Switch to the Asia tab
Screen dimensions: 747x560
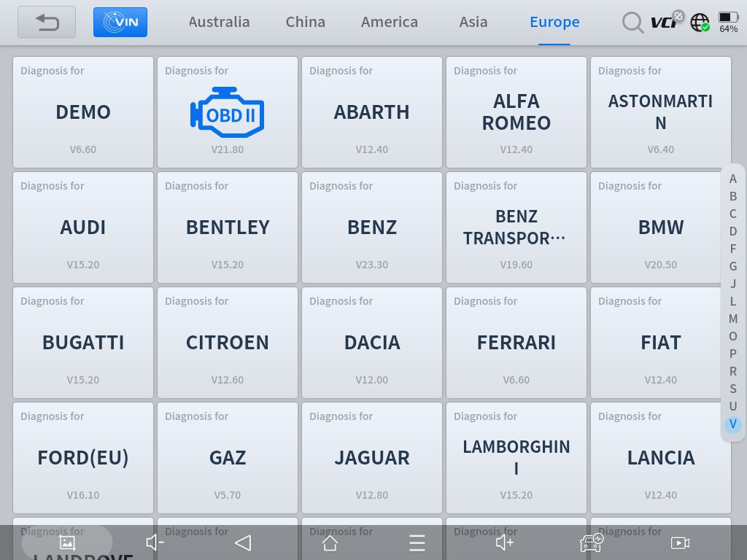tap(473, 22)
